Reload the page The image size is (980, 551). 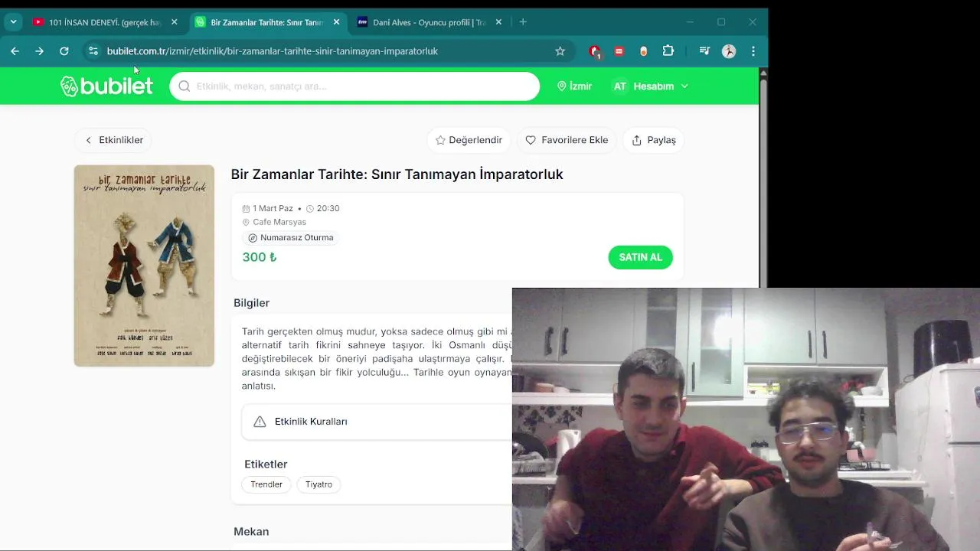click(x=64, y=51)
